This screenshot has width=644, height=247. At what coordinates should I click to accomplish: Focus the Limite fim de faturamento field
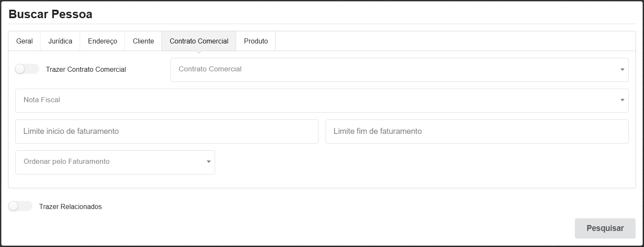pyautogui.click(x=477, y=131)
